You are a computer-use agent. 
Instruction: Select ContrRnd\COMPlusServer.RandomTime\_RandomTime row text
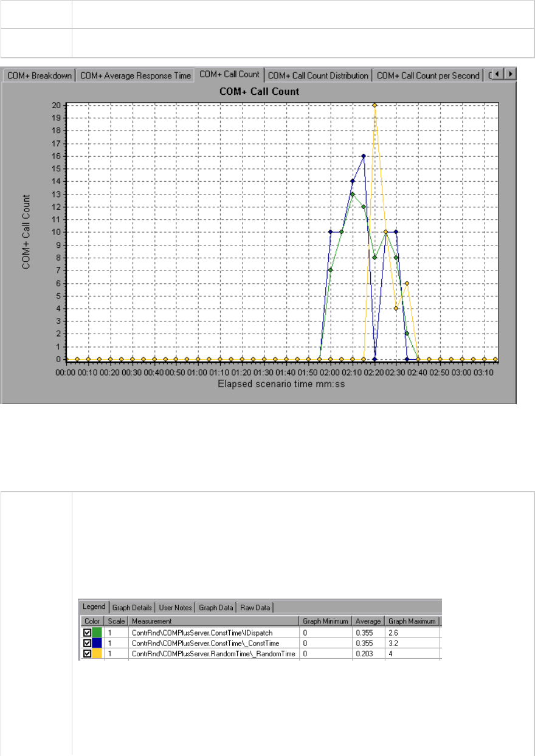[213, 653]
